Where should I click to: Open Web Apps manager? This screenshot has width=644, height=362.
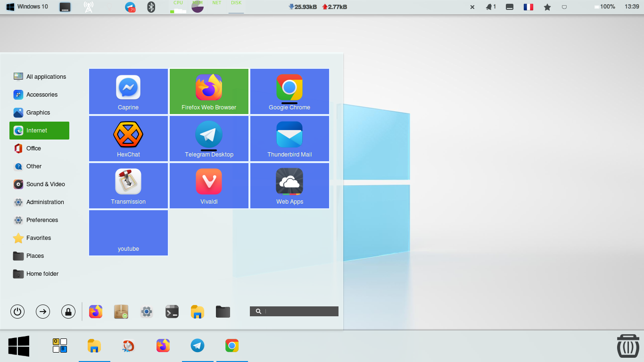coord(289,186)
